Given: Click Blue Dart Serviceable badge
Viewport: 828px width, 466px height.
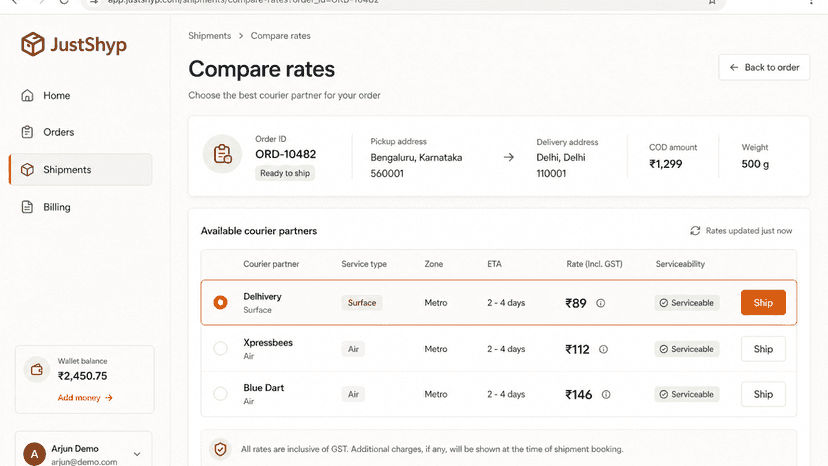Looking at the screenshot, I should pos(686,394).
